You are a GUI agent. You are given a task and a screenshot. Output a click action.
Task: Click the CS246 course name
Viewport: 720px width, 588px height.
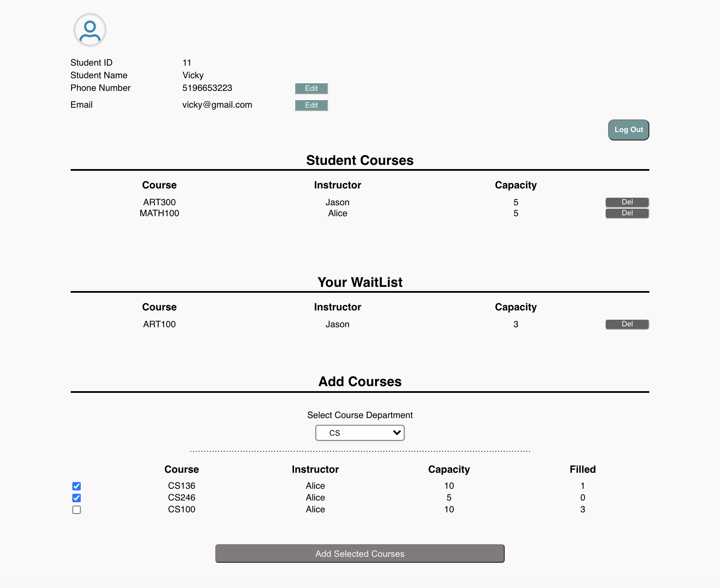point(182,498)
